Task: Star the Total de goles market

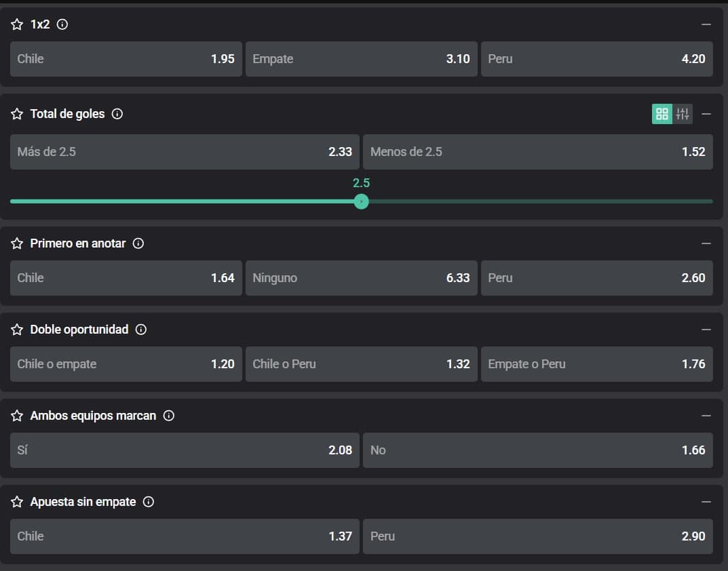Action: (17, 114)
